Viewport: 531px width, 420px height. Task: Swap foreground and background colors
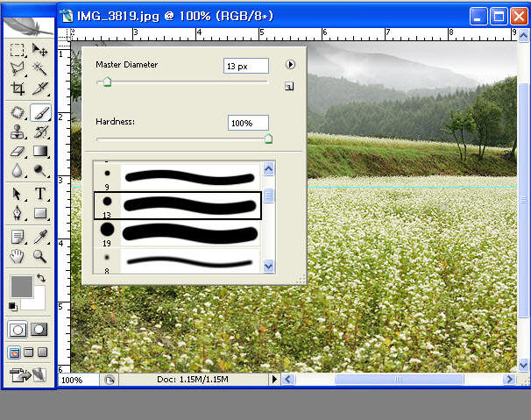(x=41, y=278)
